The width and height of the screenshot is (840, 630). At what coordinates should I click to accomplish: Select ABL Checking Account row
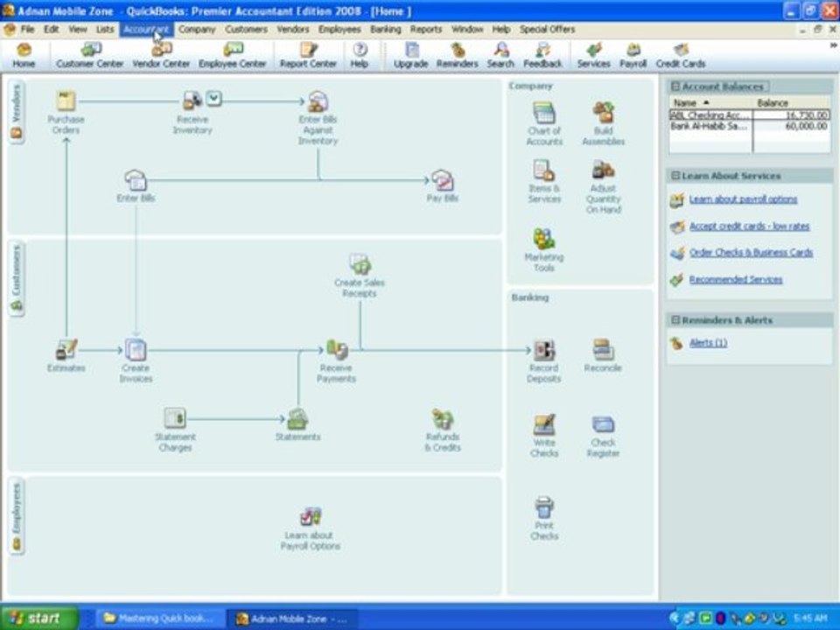point(750,115)
